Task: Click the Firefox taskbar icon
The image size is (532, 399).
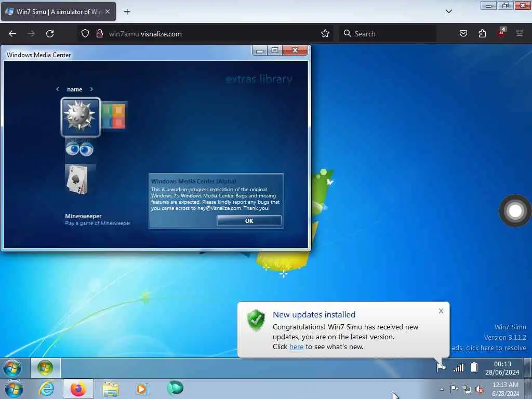Action: (78, 389)
